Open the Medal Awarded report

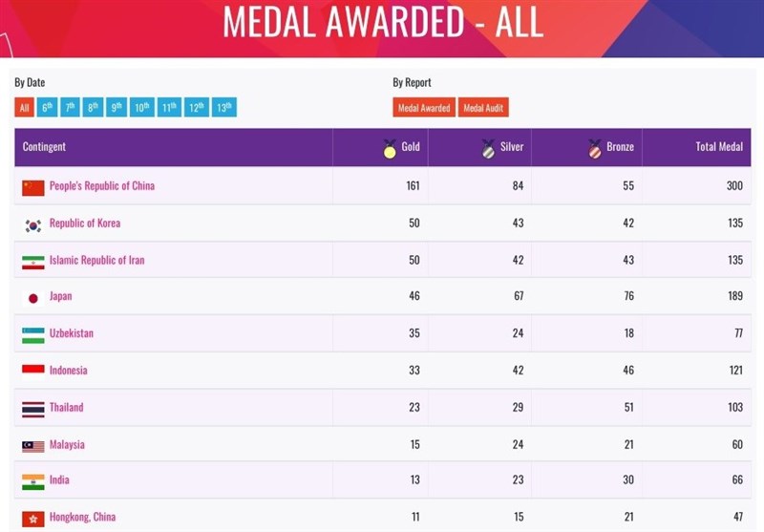(x=423, y=108)
